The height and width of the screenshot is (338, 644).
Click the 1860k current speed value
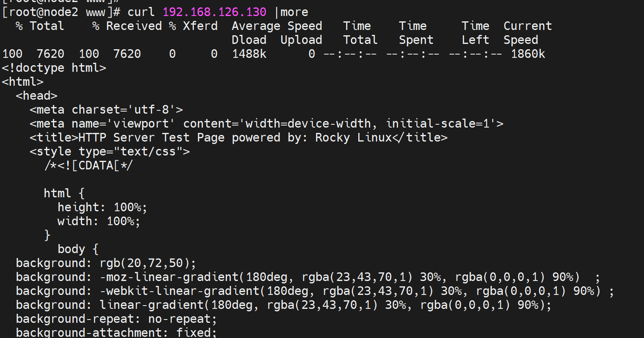pos(528,54)
